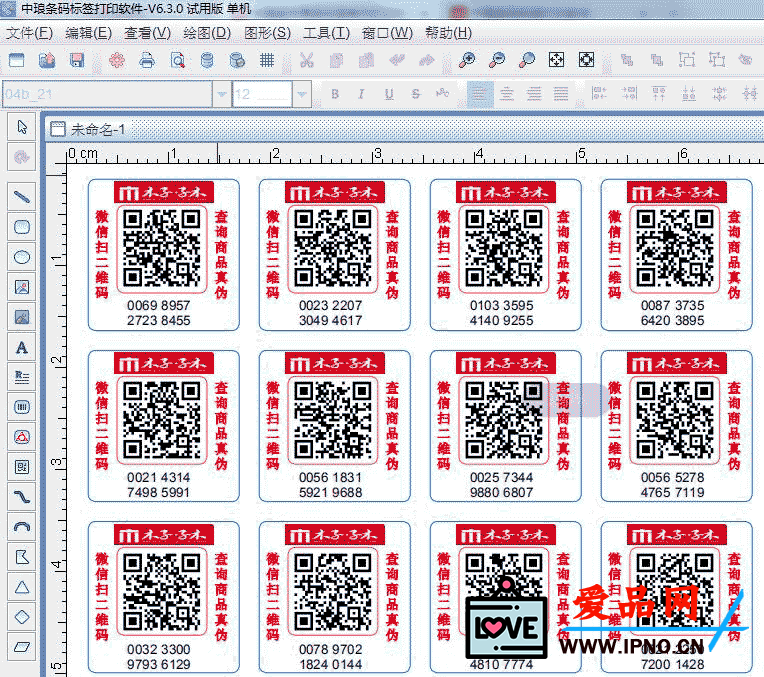This screenshot has height=677, width=764.
Task: Select justify text alignment
Action: coord(561,94)
